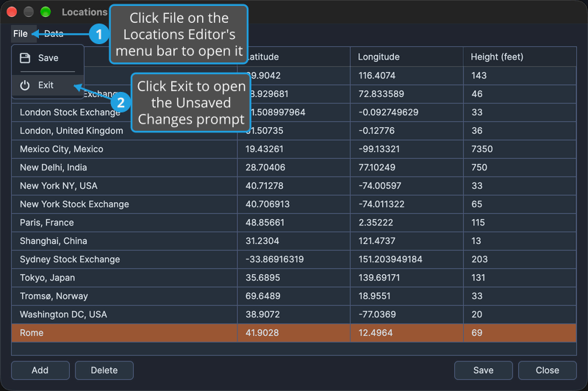Click longitude cell -99.13321
The image size is (588, 391).
[406, 149]
